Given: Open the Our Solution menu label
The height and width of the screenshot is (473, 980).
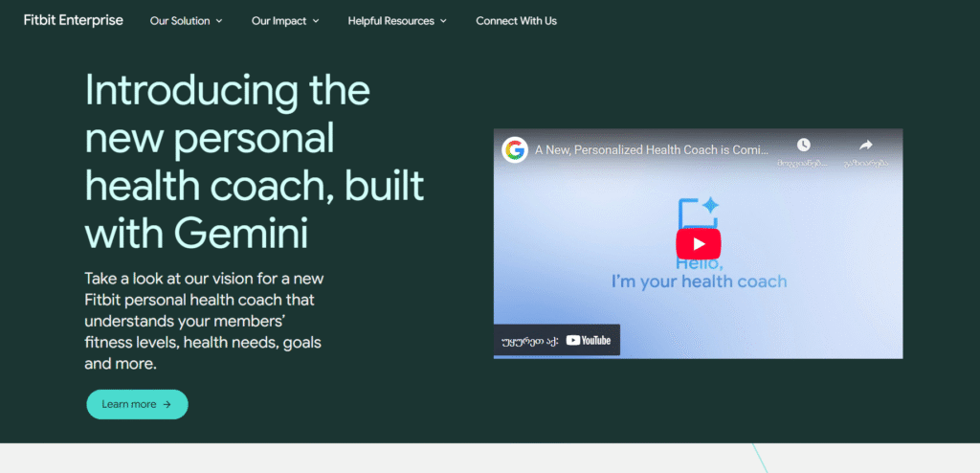Looking at the screenshot, I should (179, 21).
